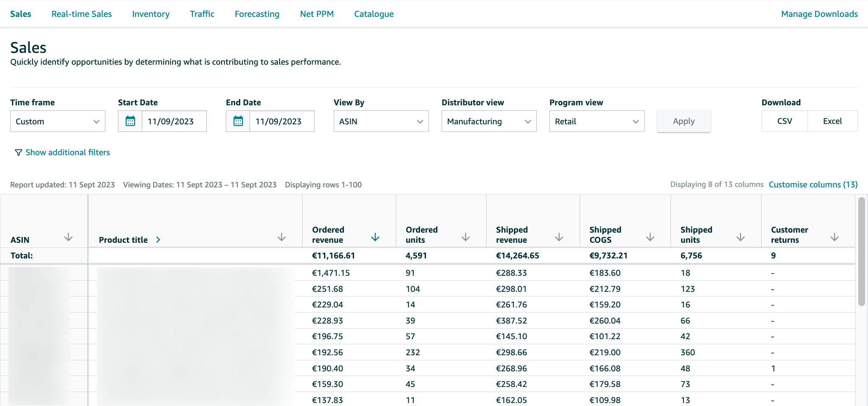Expand the Product title column details

[158, 239]
